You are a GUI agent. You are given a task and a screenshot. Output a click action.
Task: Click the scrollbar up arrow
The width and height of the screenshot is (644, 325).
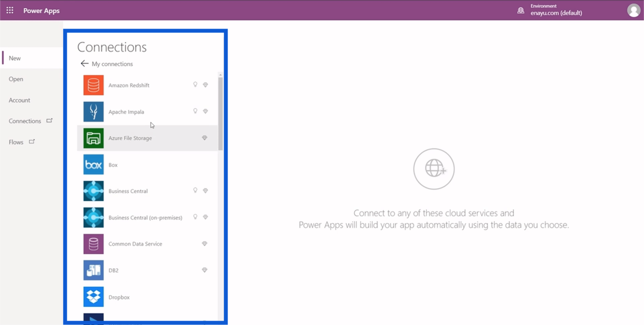pos(220,75)
